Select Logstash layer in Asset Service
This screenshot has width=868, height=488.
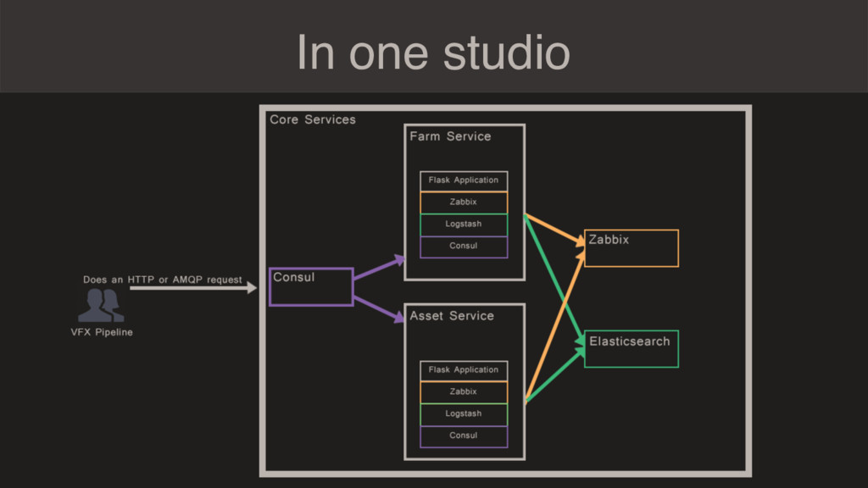(x=464, y=414)
